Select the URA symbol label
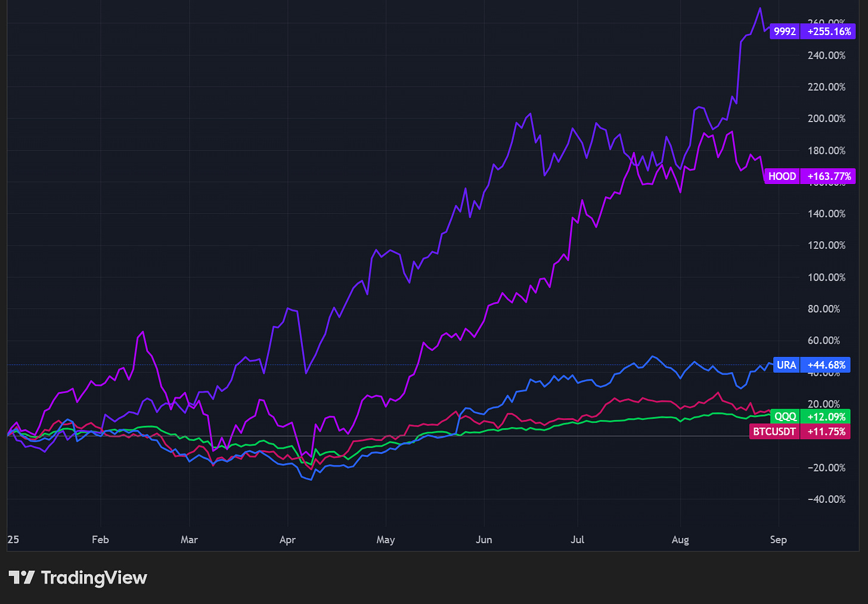This screenshot has width=868, height=604. point(786,365)
